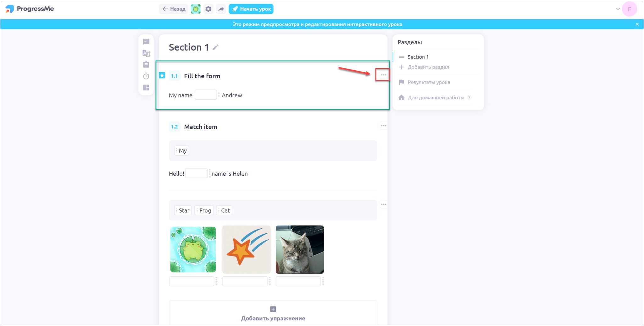Click the Fill the form exercise title
Screen dimensions: 644x326
click(202, 76)
